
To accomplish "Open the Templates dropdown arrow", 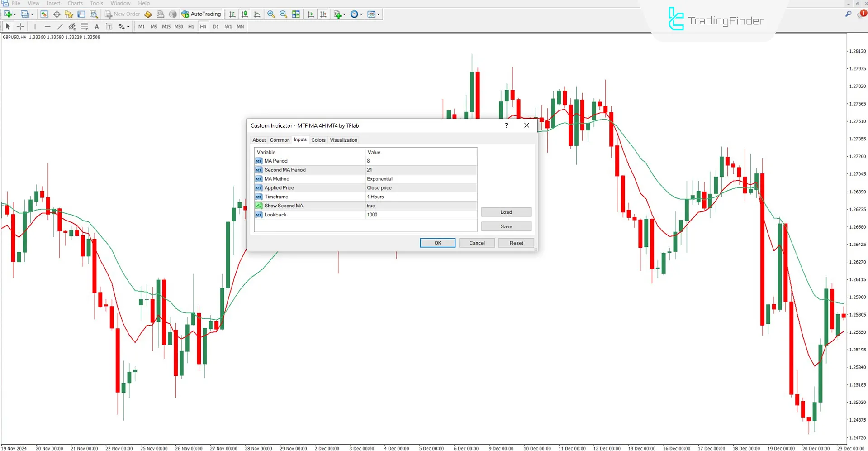I will [379, 14].
